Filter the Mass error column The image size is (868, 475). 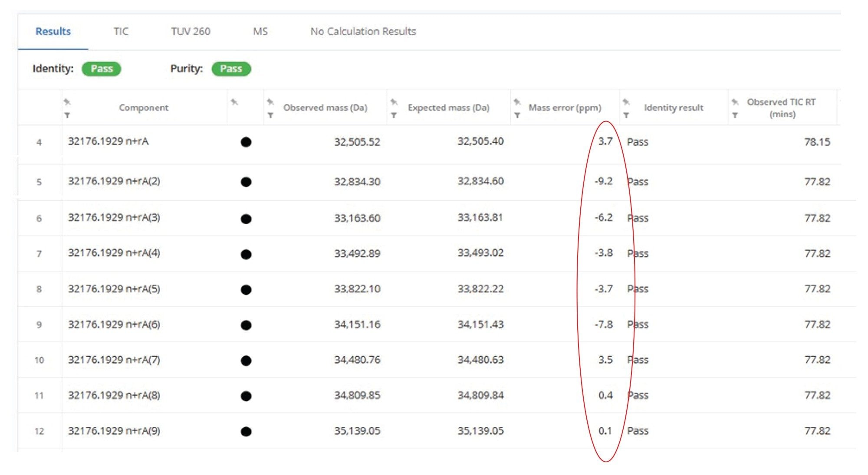(517, 115)
